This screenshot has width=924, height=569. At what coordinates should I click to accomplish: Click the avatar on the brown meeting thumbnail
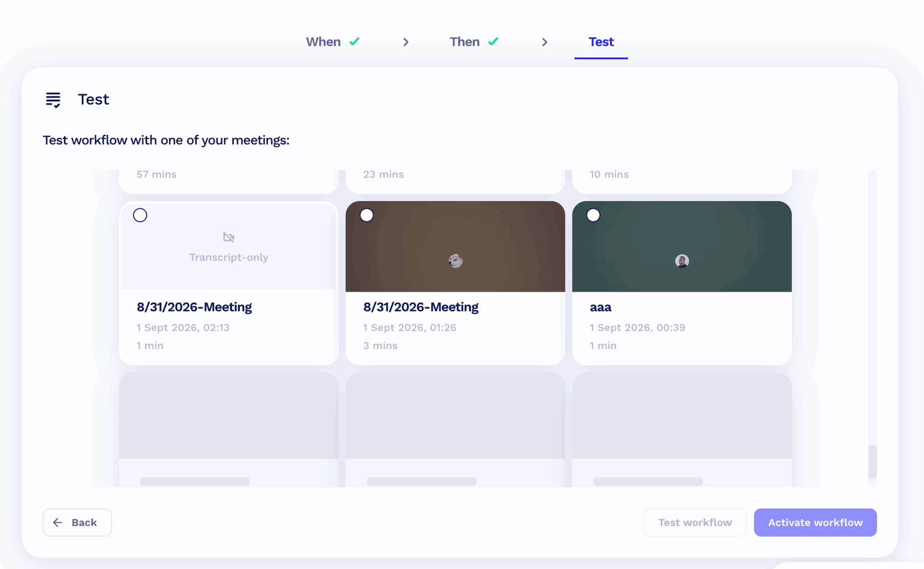tap(455, 261)
